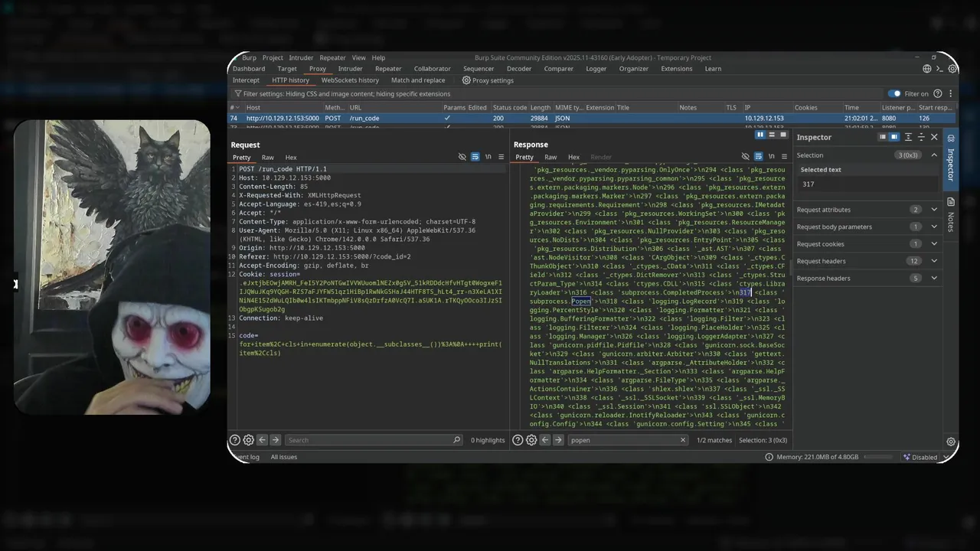The image size is (980, 551).
Task: Switch Response view to Hex
Action: pos(573,158)
